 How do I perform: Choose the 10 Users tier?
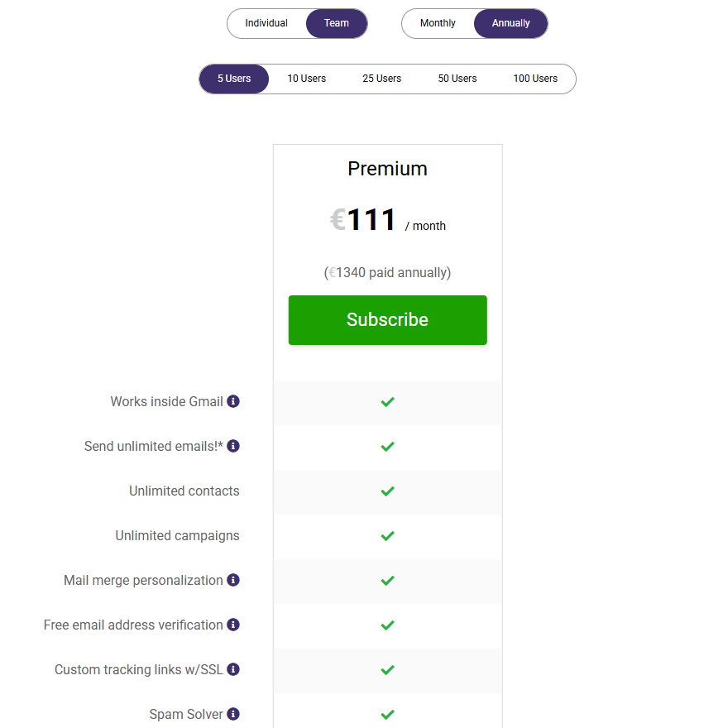coord(307,79)
